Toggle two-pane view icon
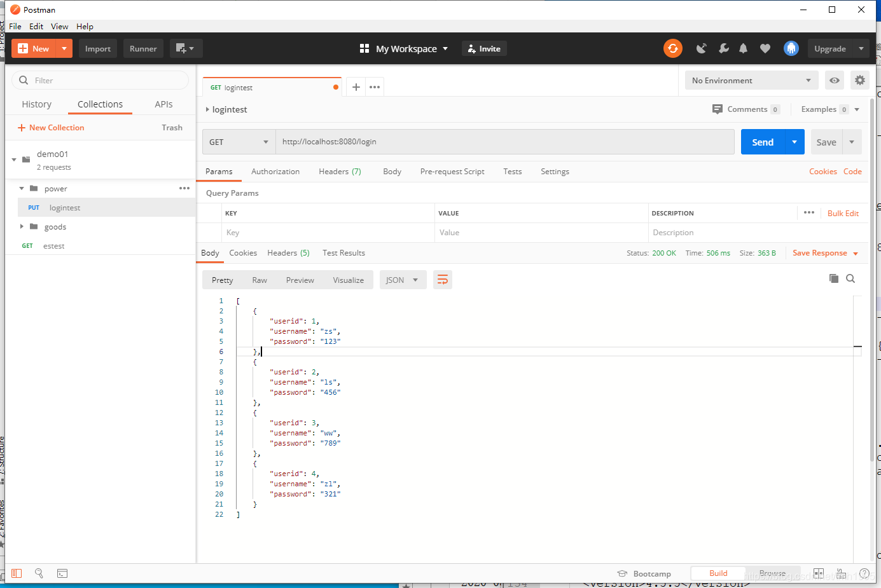881x588 pixels. click(819, 573)
